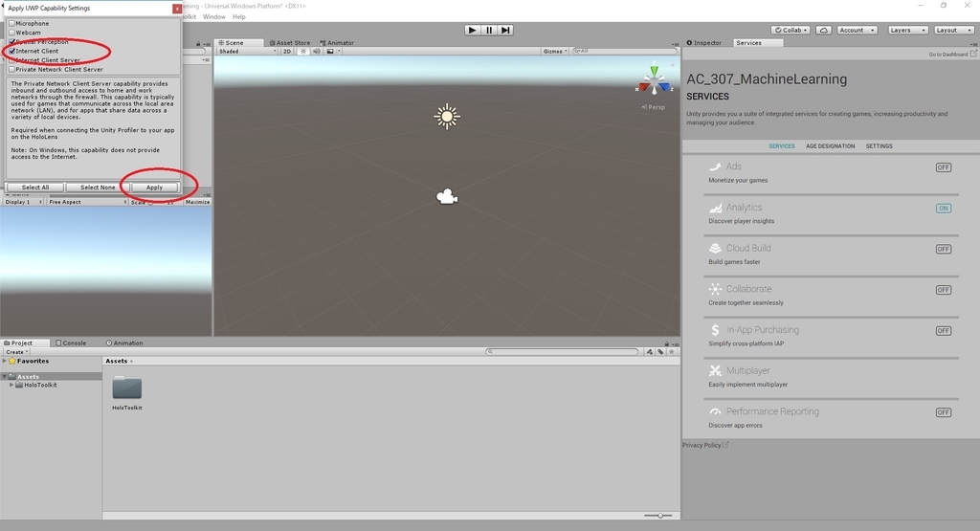This screenshot has height=531, width=980.
Task: Select the SERVICES sub-tab
Action: point(781,146)
